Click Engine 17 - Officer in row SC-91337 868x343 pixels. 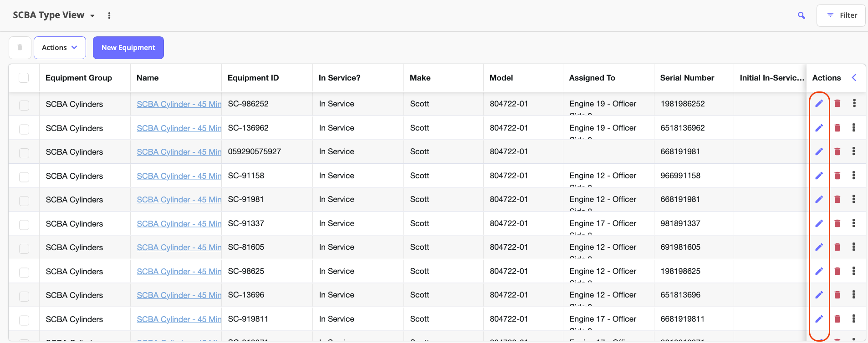pos(603,223)
